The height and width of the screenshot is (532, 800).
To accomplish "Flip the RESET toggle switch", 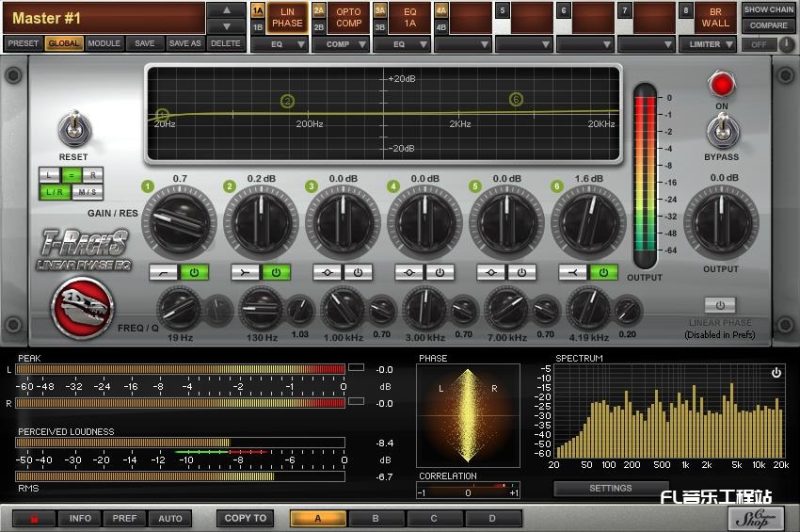I will [x=73, y=130].
